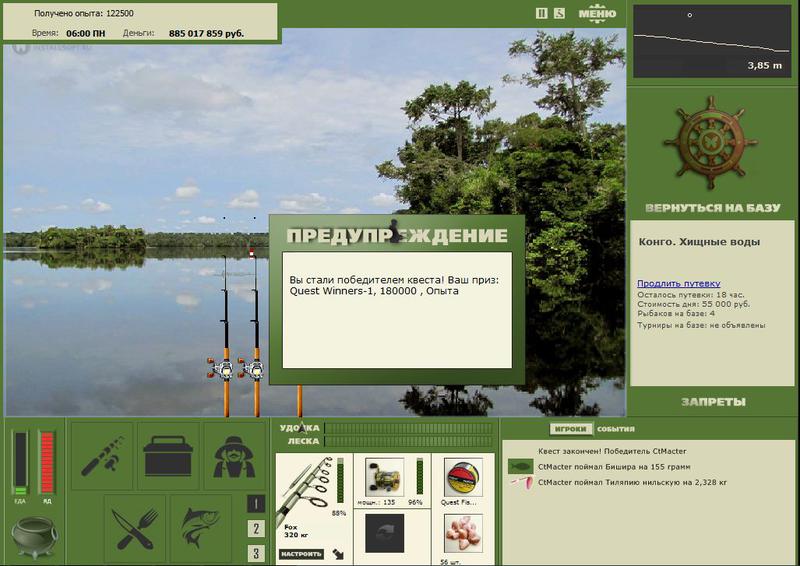The height and width of the screenshot is (566, 800).
Task: Click the cooking cauldron icon
Action: click(35, 537)
